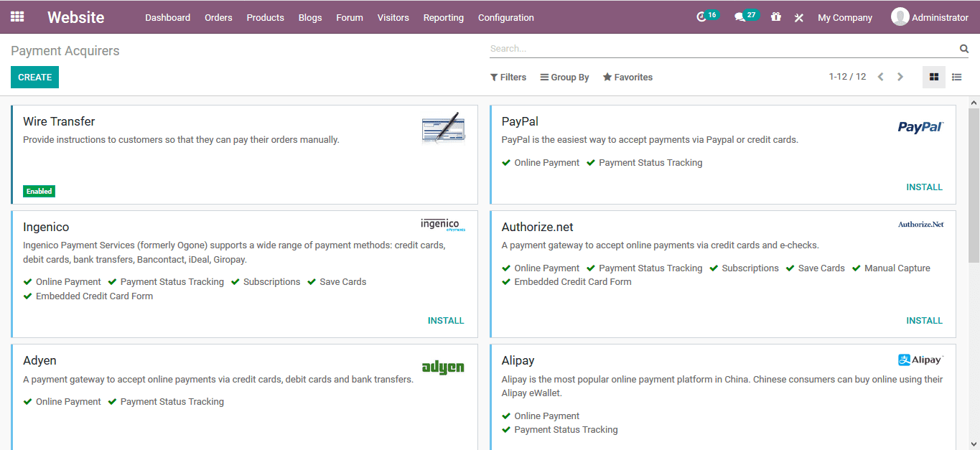The image size is (980, 450).
Task: Toggle the Enabled badge on Wire Transfer
Action: 39,191
